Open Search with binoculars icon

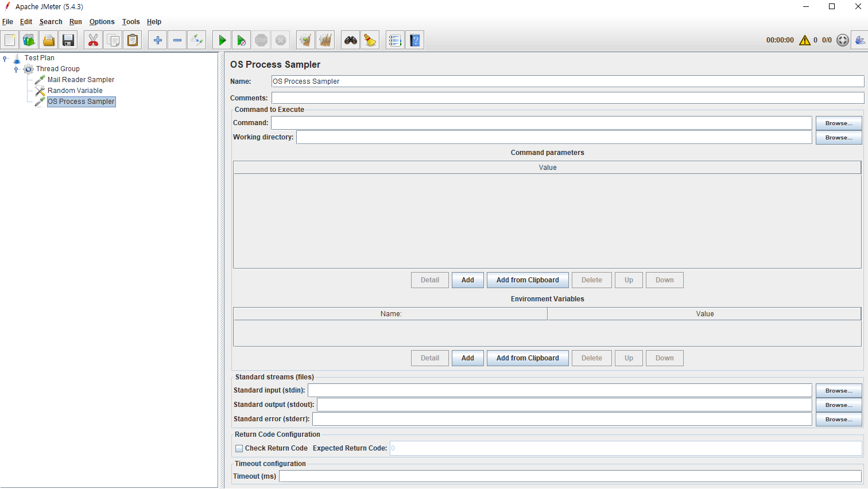click(x=351, y=40)
